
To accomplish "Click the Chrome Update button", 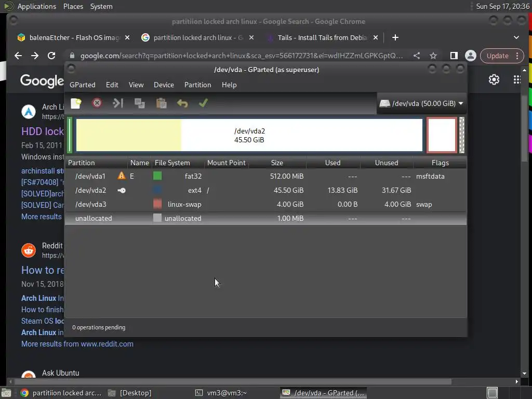I will pyautogui.click(x=502, y=56).
